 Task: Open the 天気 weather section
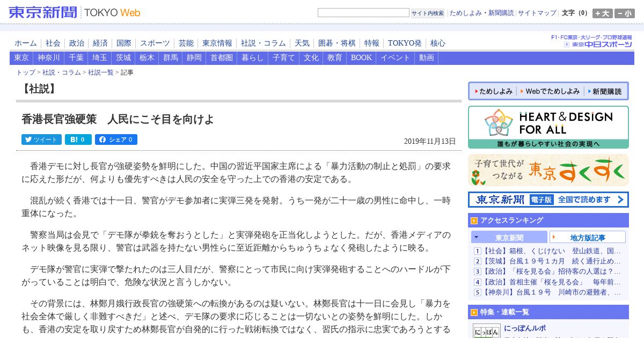coord(302,43)
